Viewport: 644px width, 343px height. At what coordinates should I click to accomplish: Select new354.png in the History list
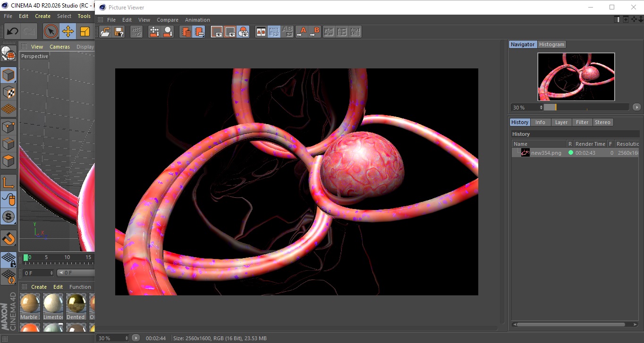pyautogui.click(x=546, y=153)
